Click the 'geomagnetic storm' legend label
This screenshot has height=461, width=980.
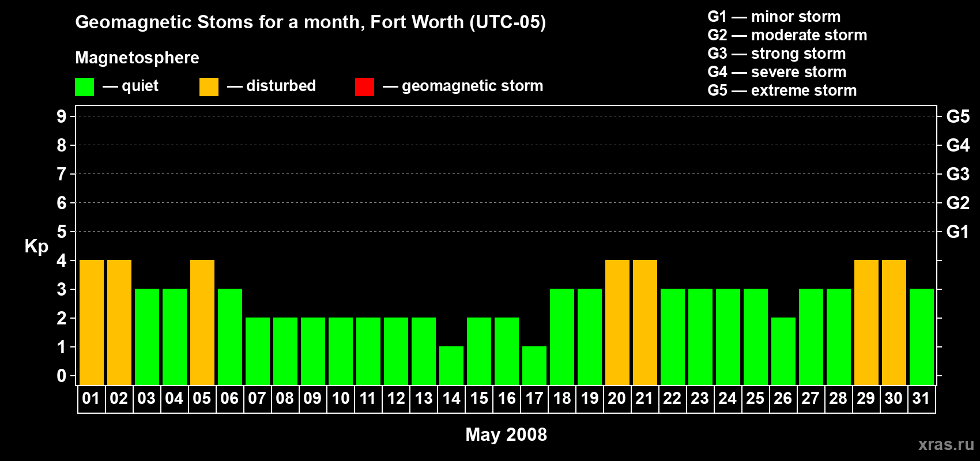tap(473, 86)
